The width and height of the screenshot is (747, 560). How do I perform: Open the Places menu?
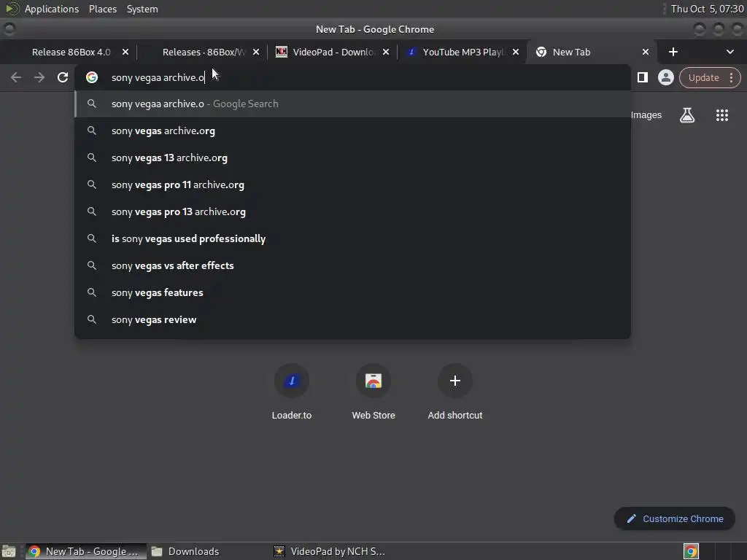(103, 9)
